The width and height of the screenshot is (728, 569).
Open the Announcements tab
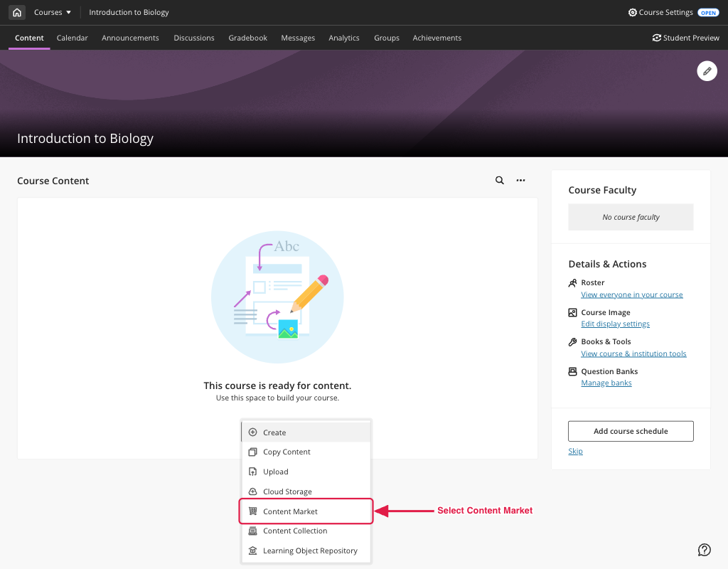point(130,38)
